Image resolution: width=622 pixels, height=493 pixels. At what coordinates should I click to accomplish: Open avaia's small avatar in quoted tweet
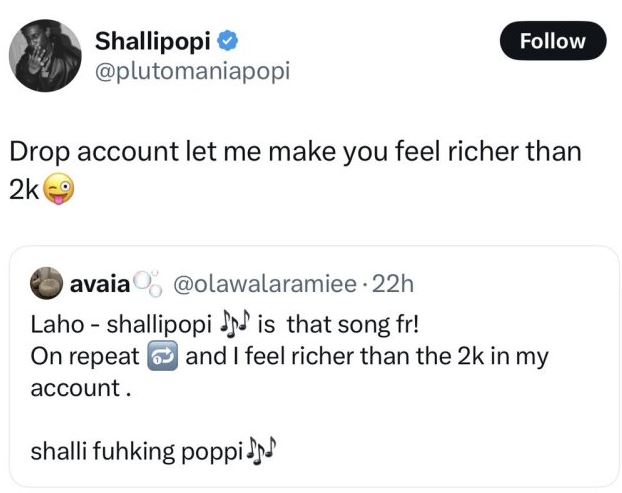pyautogui.click(x=46, y=283)
